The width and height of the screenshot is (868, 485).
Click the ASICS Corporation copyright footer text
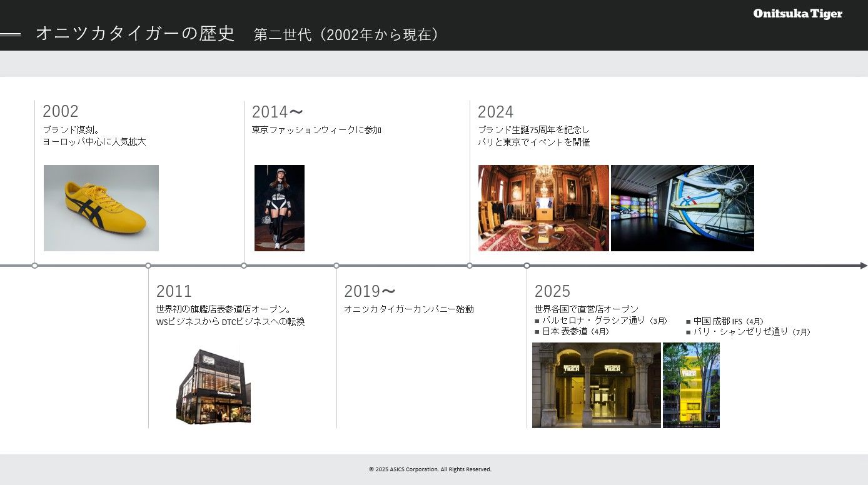[x=430, y=469]
